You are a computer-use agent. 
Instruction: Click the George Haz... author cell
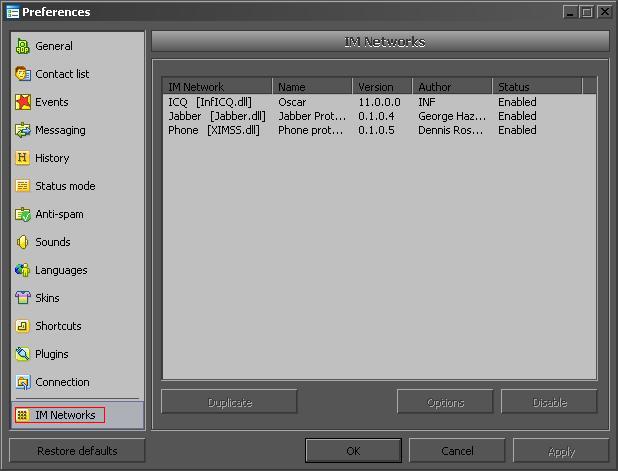(452, 116)
